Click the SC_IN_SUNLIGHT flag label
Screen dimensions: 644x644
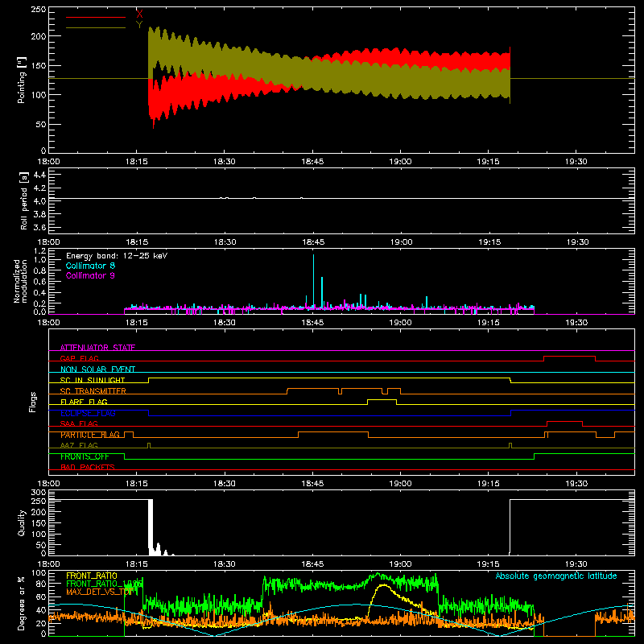pyautogui.click(x=93, y=380)
